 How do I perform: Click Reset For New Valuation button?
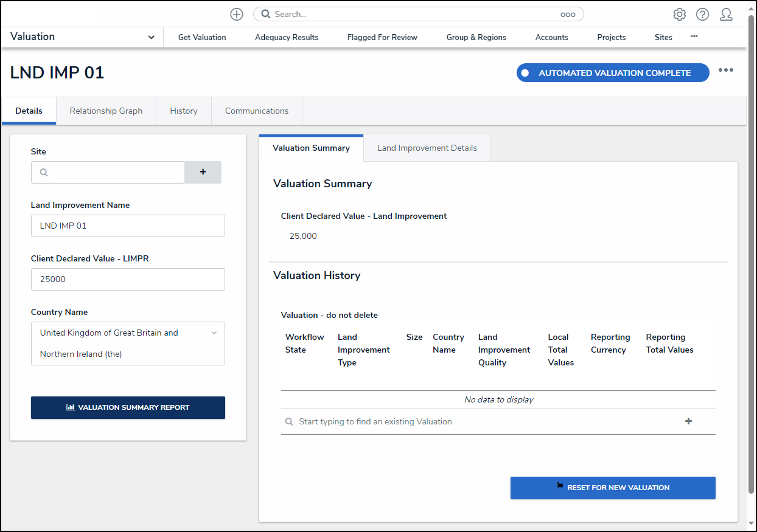[613, 488]
